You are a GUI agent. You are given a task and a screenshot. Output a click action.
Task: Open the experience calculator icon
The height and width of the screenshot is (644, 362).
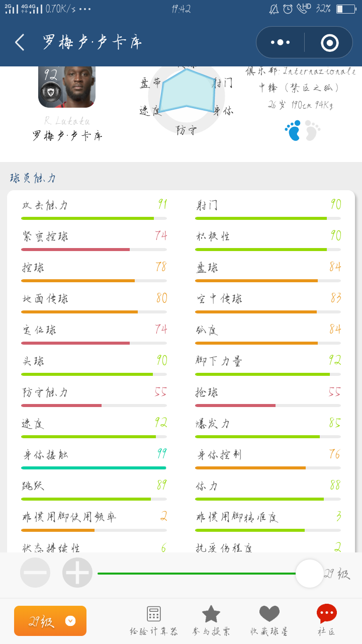[154, 614]
